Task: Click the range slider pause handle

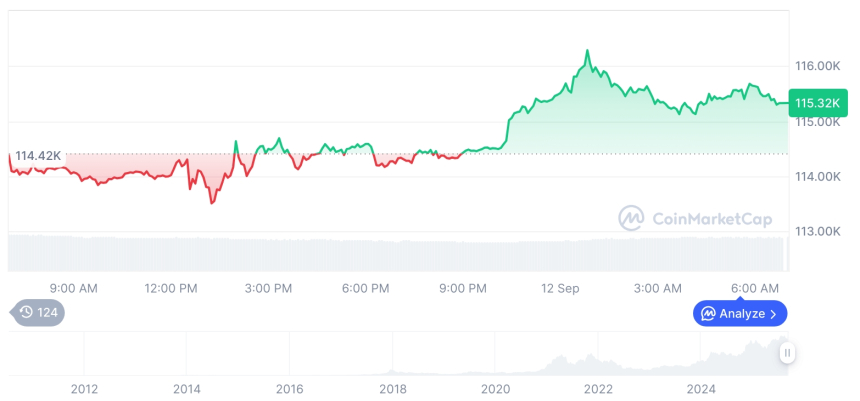Action: (788, 353)
